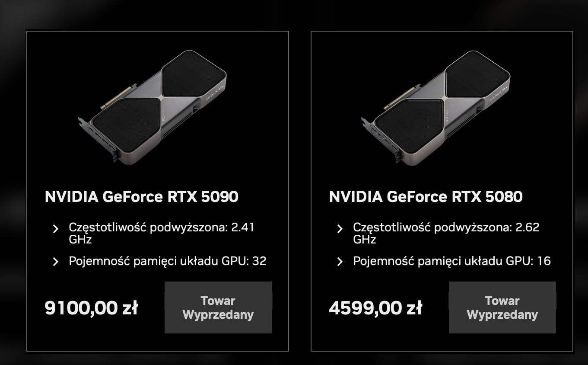Click chevron beside 2.41 GHz frequency spec
The width and height of the screenshot is (588, 365).
tap(55, 229)
